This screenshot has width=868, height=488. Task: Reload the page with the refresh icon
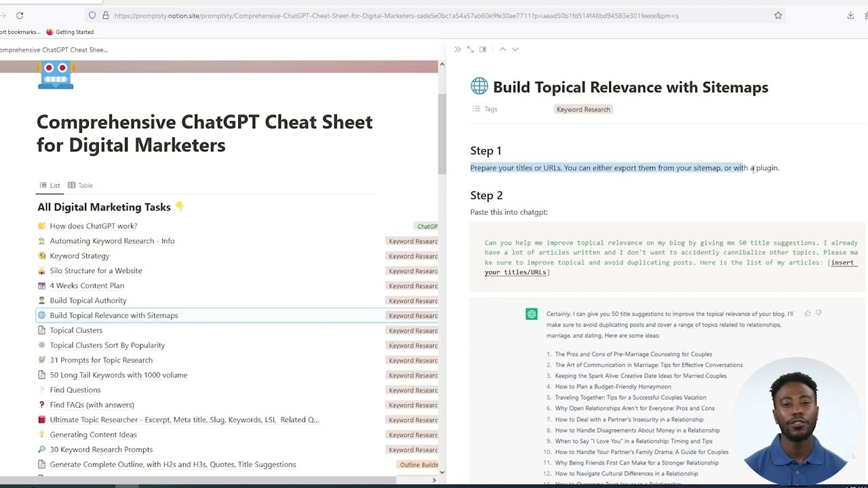click(x=20, y=16)
